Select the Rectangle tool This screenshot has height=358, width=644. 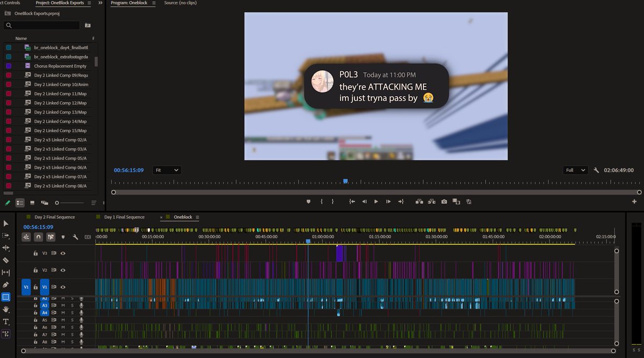6,297
